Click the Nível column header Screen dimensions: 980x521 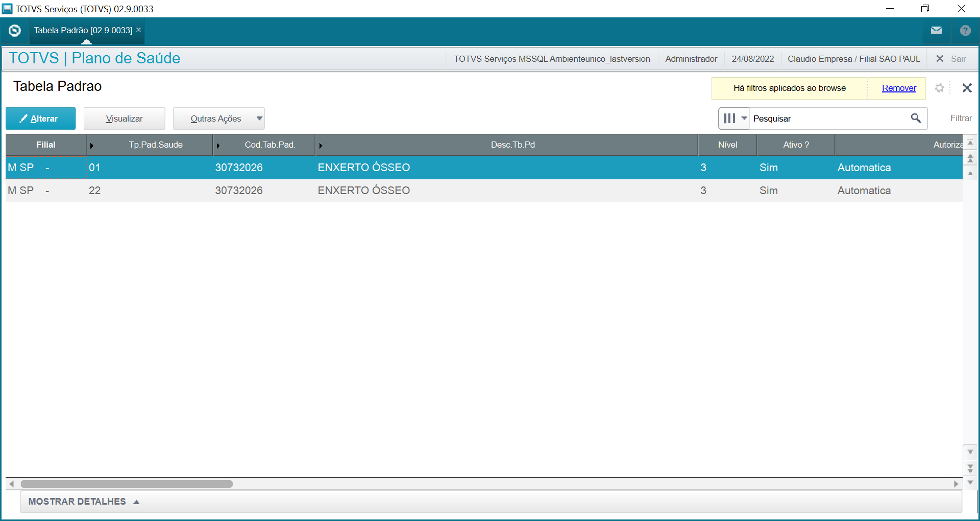click(728, 145)
